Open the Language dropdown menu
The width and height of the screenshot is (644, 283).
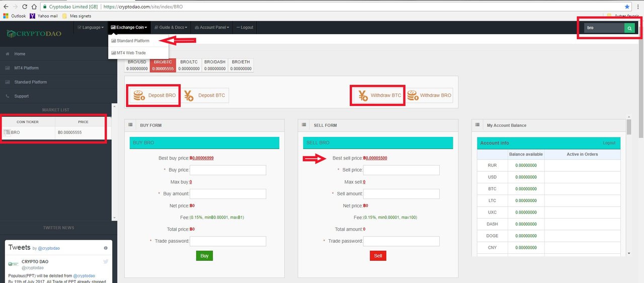click(91, 27)
